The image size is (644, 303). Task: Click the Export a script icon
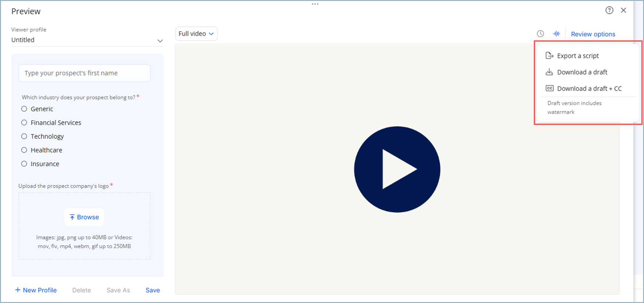549,56
